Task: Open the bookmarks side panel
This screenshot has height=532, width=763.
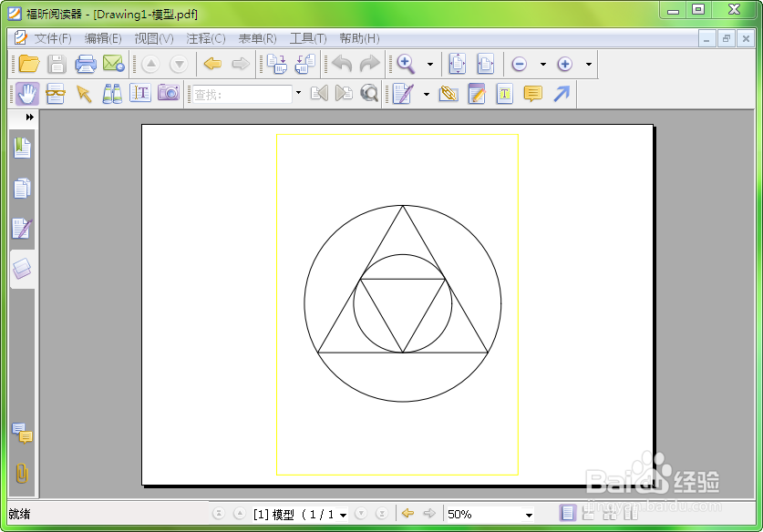Action: point(22,148)
